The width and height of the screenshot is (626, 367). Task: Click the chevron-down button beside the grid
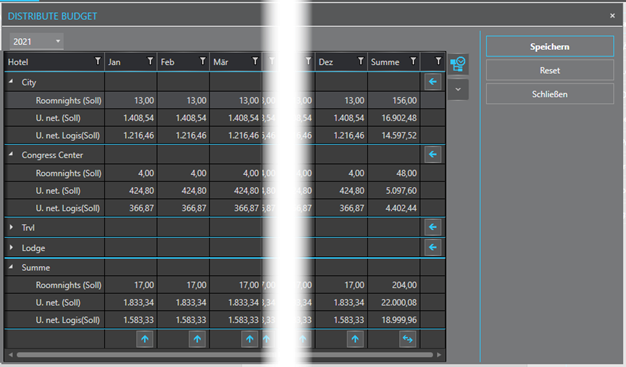click(458, 89)
